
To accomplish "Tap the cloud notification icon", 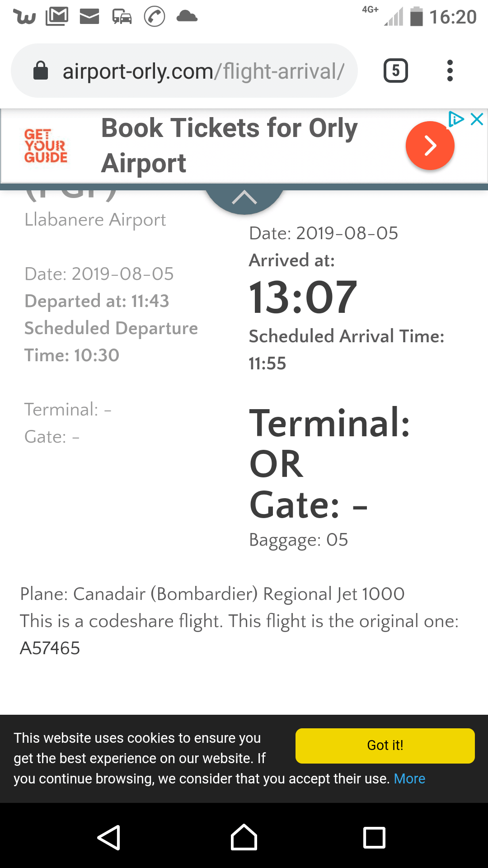I will [x=187, y=17].
